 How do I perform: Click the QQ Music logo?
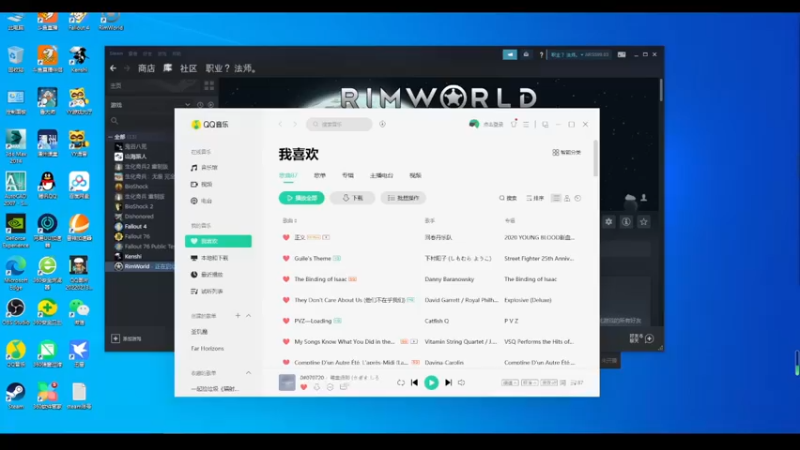(209, 124)
